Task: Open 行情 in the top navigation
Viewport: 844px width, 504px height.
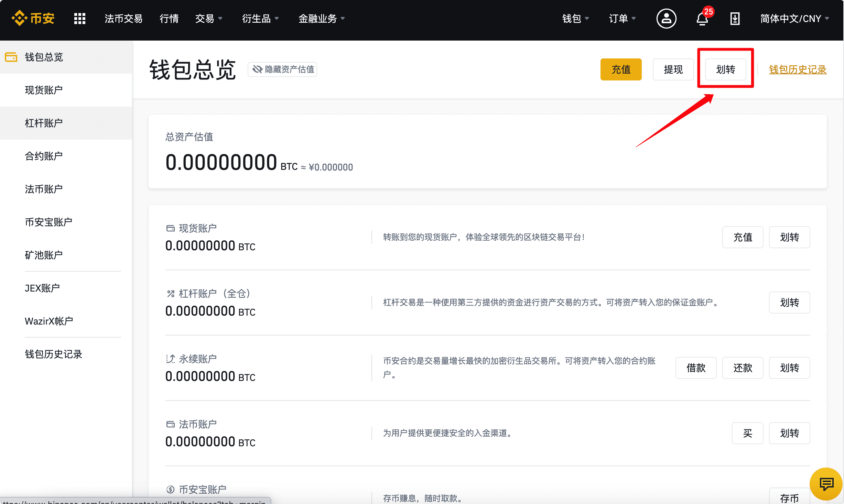Action: pos(169,19)
